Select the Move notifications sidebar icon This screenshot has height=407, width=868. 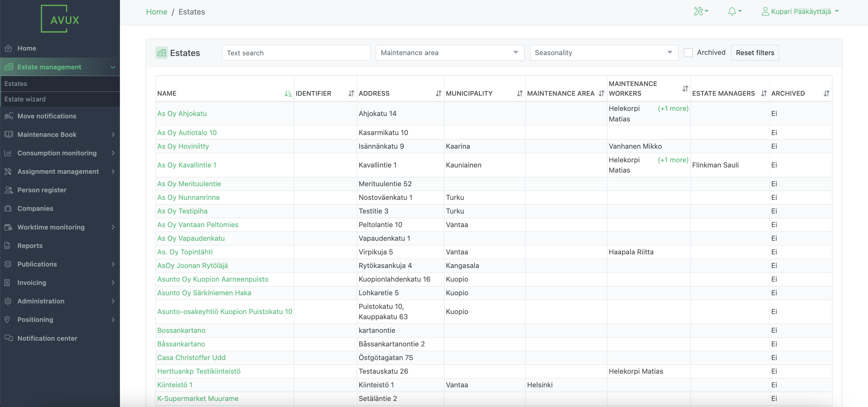(x=8, y=116)
